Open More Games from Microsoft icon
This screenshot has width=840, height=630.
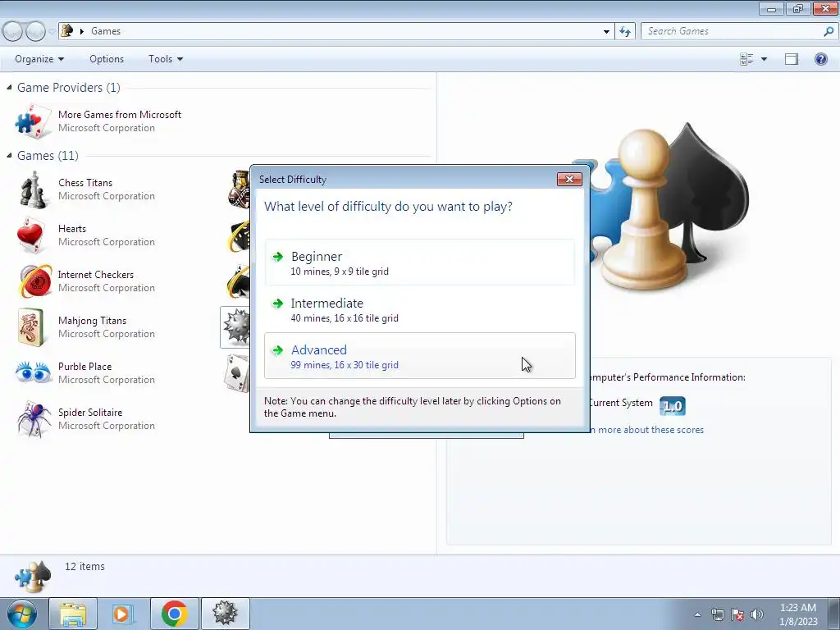point(32,121)
